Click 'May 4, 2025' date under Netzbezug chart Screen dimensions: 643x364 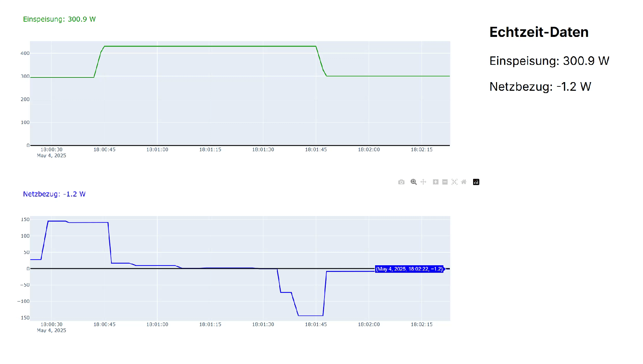(52, 330)
